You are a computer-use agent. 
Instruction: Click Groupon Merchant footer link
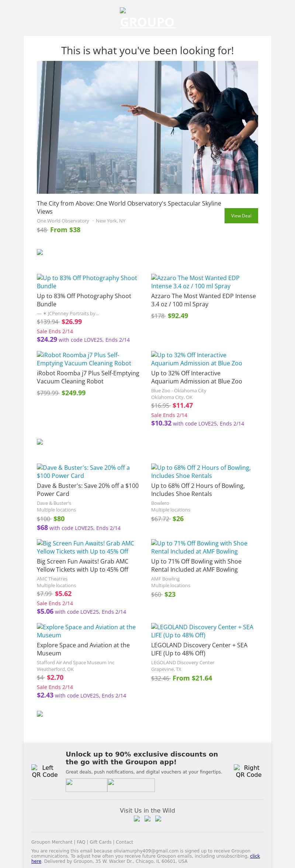click(52, 842)
